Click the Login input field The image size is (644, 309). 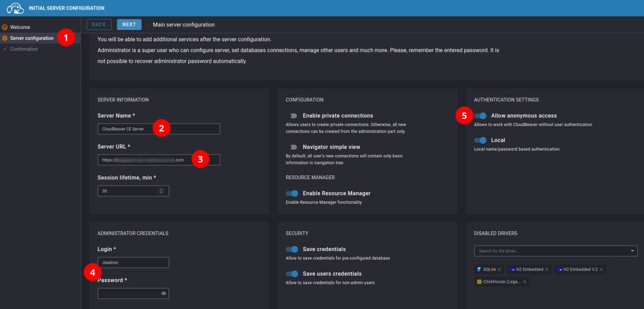pos(133,262)
